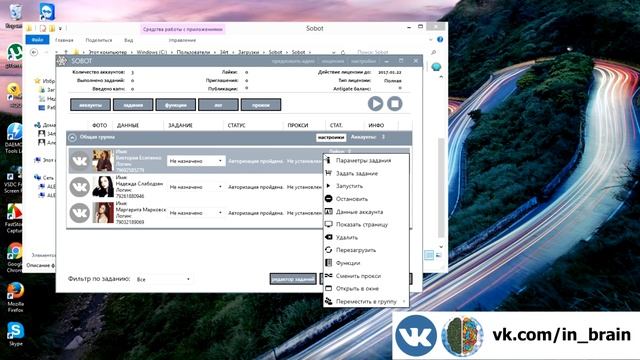The height and width of the screenshot is (360, 640).
Task: Expand Переместить в группу submenu
Action: 366,301
